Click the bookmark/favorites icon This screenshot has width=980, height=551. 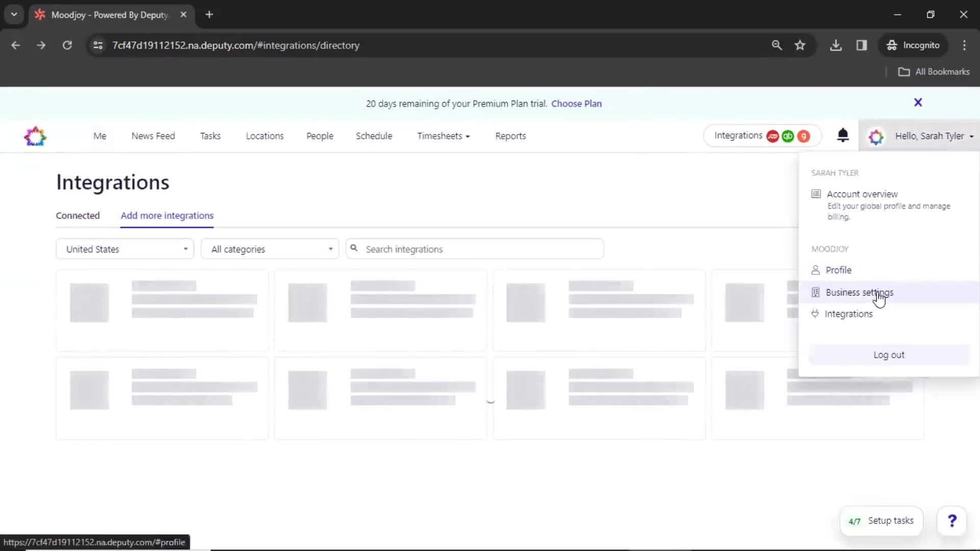800,45
